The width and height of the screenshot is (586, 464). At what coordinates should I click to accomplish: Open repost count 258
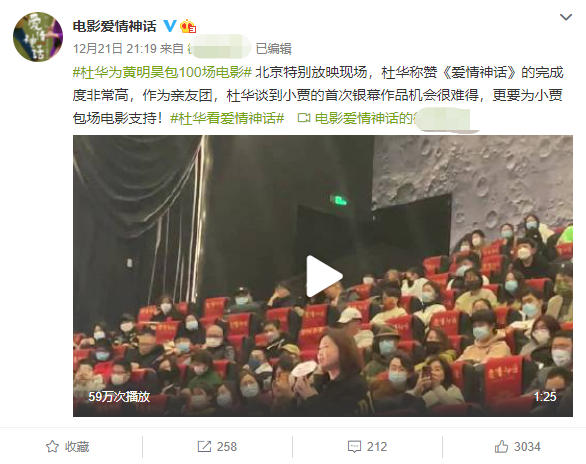pos(227,446)
